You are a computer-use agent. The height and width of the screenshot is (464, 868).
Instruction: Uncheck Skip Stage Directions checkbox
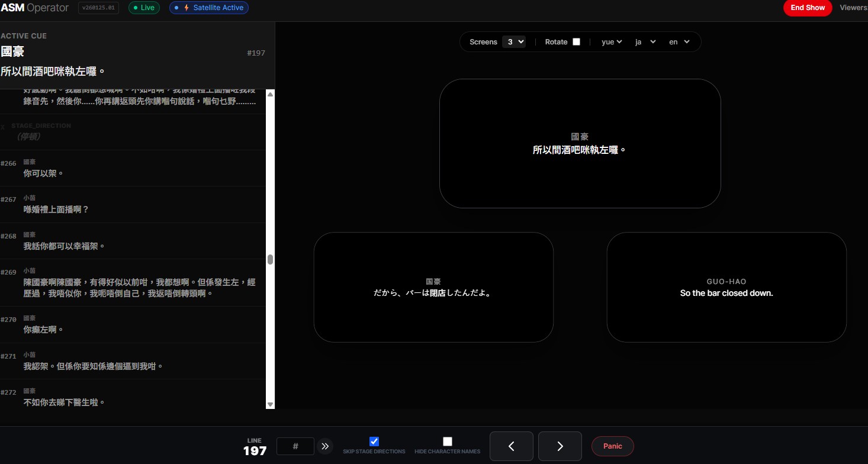pyautogui.click(x=374, y=442)
